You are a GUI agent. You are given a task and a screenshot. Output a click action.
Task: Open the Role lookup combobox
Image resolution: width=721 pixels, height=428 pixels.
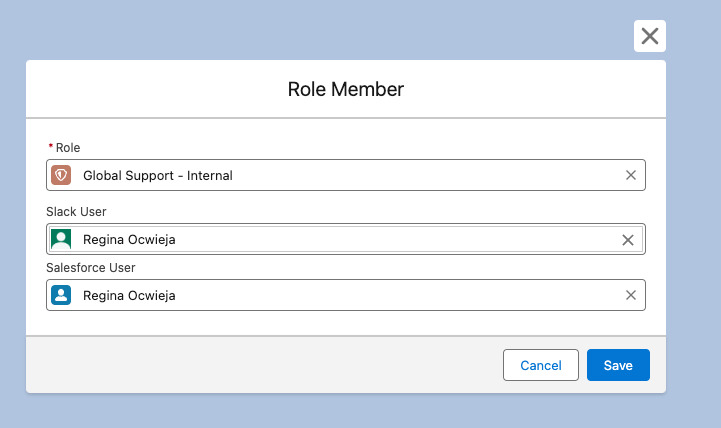tap(346, 175)
